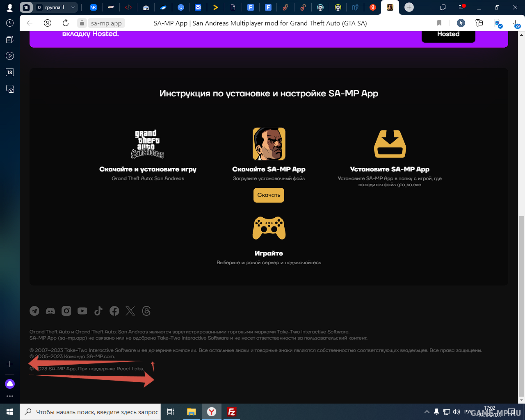
Task: Open FileZilla from the taskbar
Action: [232, 412]
